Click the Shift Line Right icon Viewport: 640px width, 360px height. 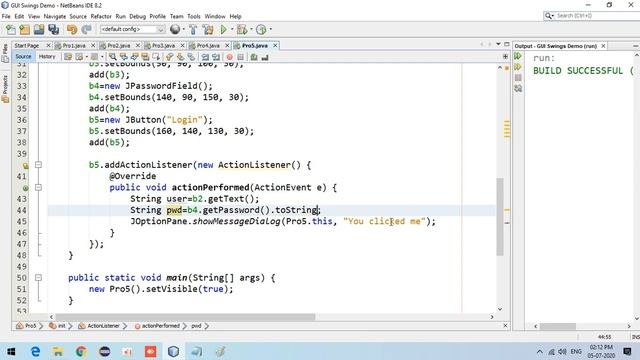[x=216, y=57]
